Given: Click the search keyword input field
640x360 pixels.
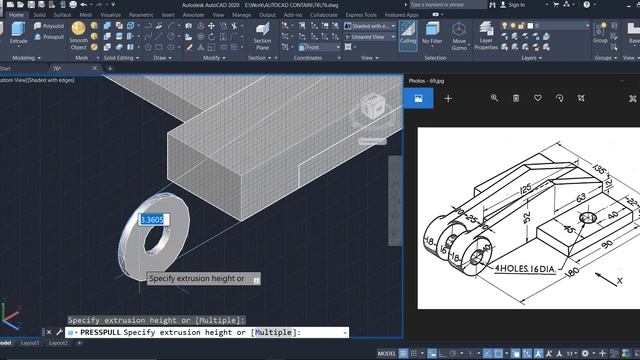Looking at the screenshot, I should point(447,5).
